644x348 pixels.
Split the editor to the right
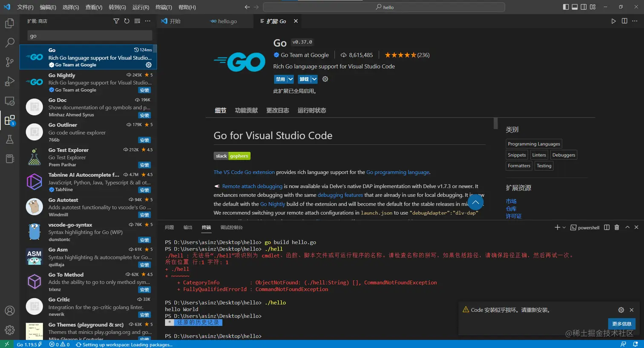click(x=624, y=21)
